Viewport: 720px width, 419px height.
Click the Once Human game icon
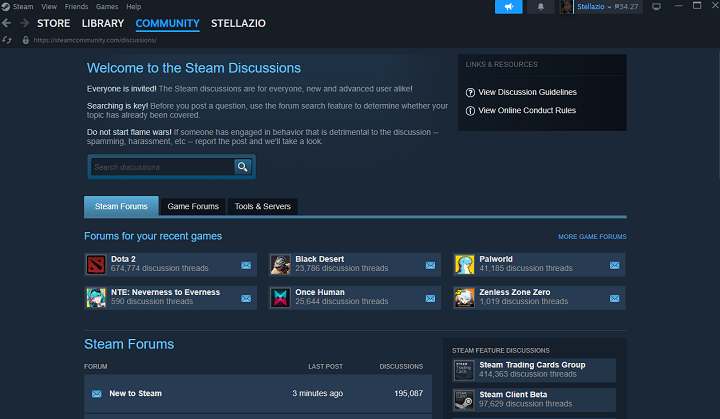[280, 297]
